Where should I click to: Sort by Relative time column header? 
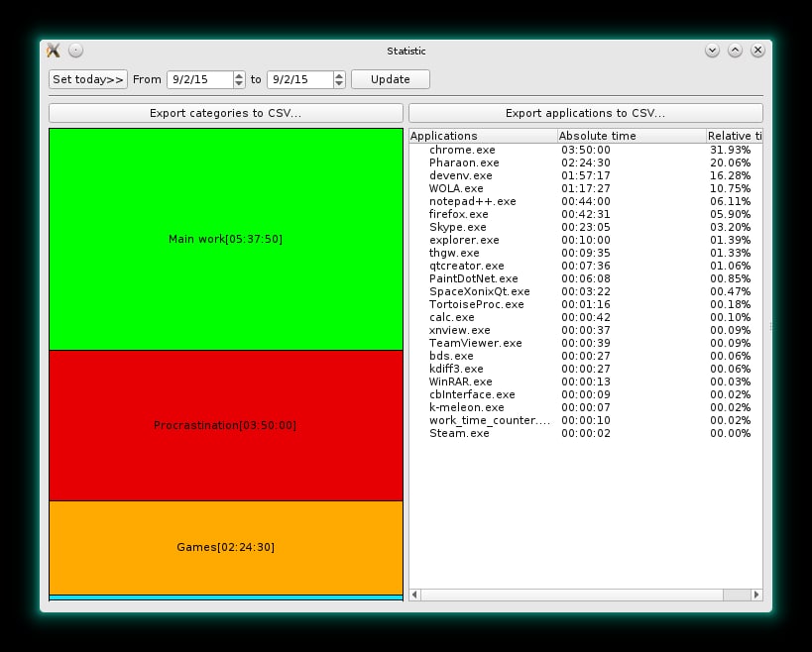point(735,136)
